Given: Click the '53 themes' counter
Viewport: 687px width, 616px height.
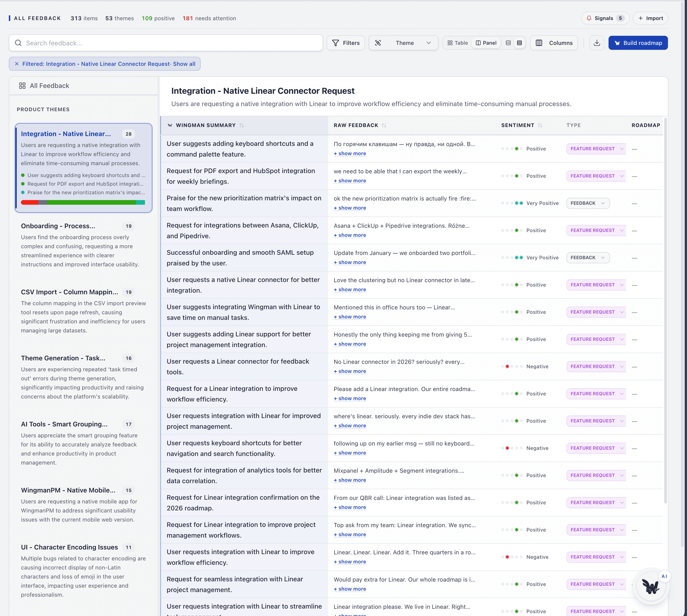Looking at the screenshot, I should click(x=120, y=18).
